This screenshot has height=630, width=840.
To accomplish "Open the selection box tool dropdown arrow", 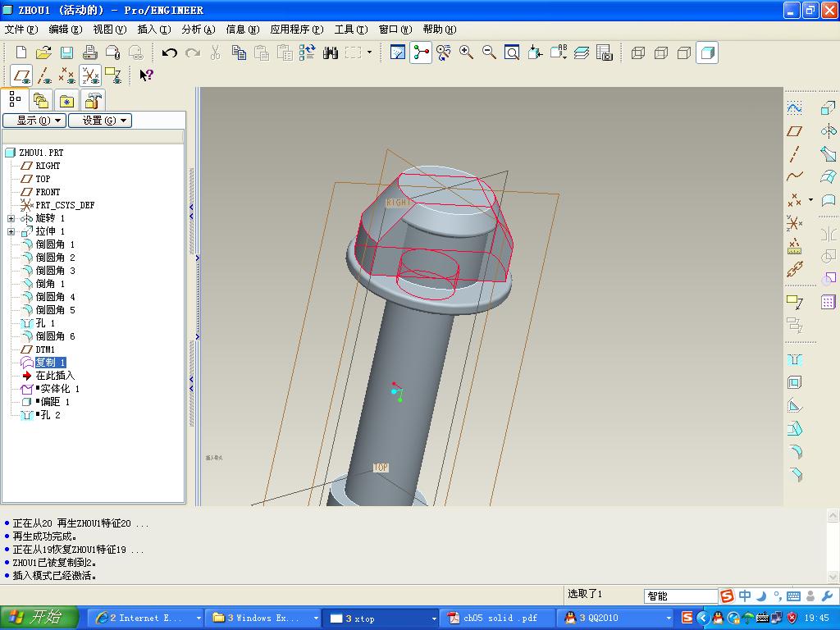I will click(x=369, y=52).
